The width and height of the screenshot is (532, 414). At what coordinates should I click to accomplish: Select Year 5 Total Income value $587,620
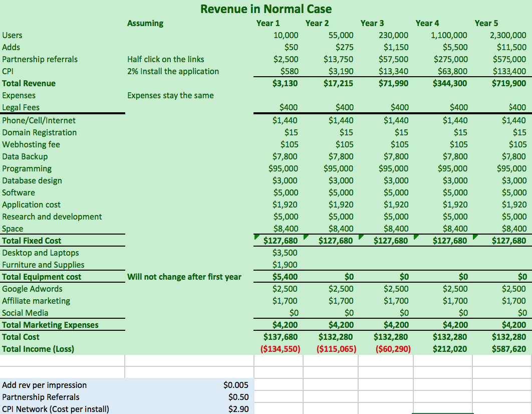508,349
